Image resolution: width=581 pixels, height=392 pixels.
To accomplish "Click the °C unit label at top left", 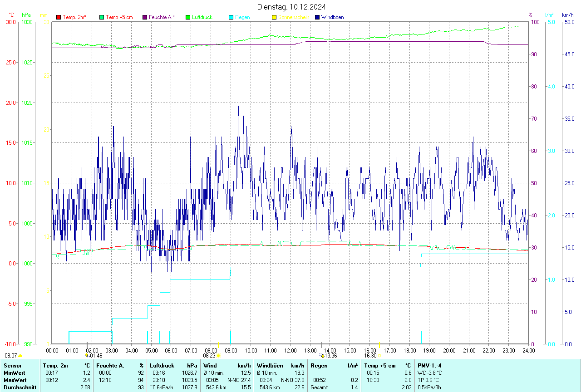I will coord(11,15).
